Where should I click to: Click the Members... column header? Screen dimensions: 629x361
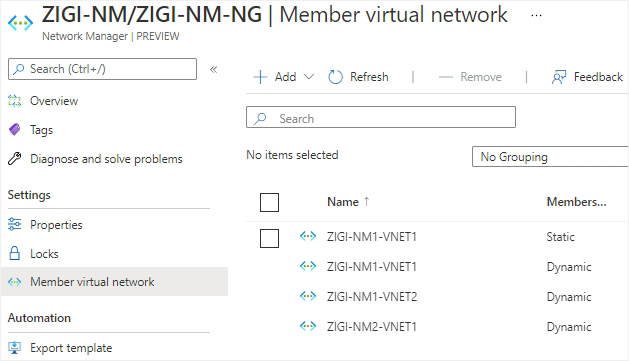pyautogui.click(x=576, y=202)
